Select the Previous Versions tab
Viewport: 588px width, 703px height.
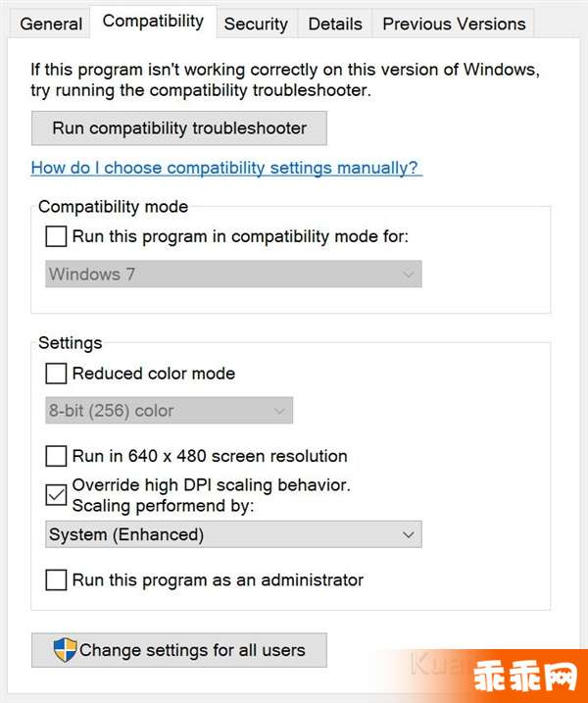pyautogui.click(x=454, y=24)
